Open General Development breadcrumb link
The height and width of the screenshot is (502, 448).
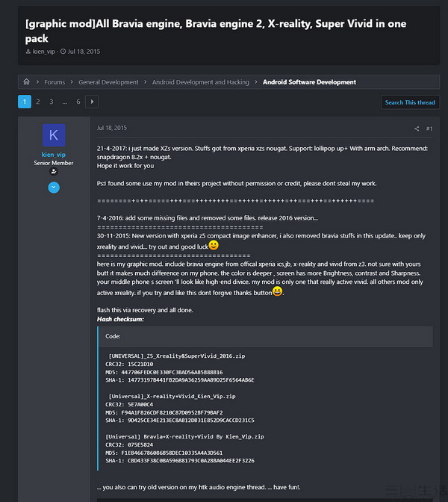pyautogui.click(x=108, y=82)
